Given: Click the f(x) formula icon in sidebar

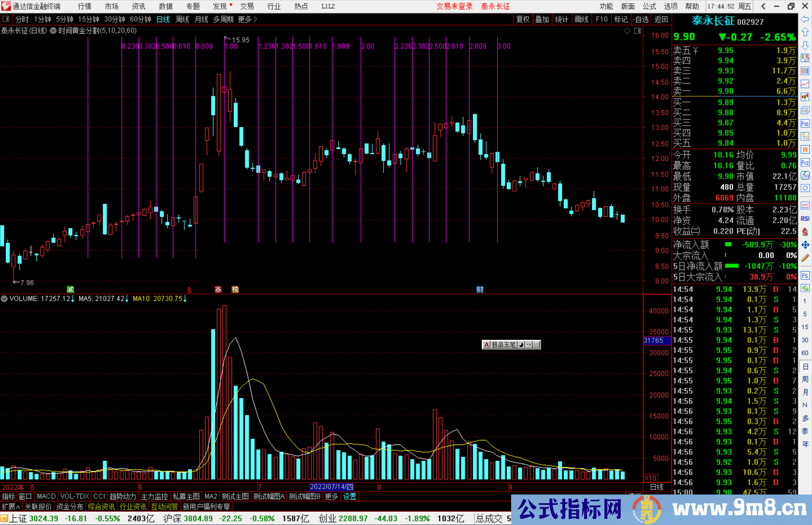Looking at the screenshot, I should point(805,176).
